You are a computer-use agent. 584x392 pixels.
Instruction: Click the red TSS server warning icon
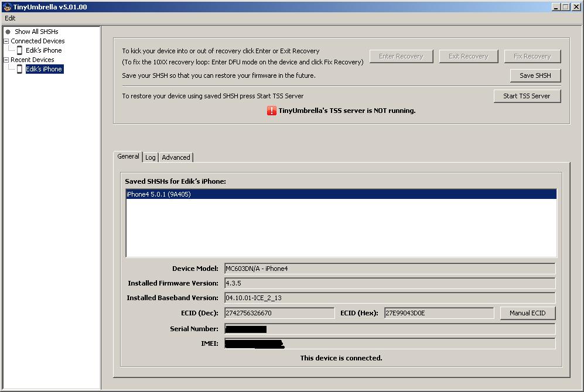272,111
